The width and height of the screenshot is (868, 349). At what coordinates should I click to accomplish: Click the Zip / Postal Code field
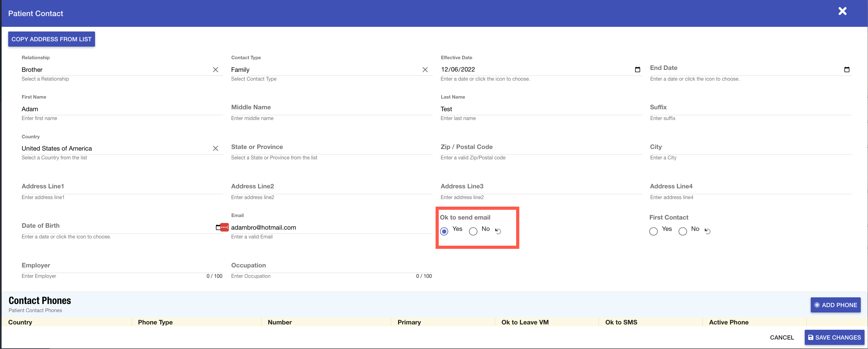pos(540,147)
